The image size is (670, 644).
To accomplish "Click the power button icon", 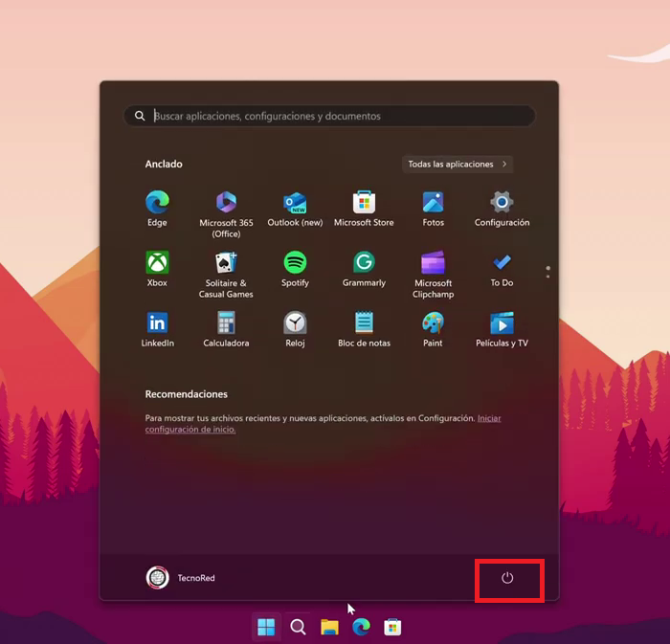I will click(x=507, y=578).
